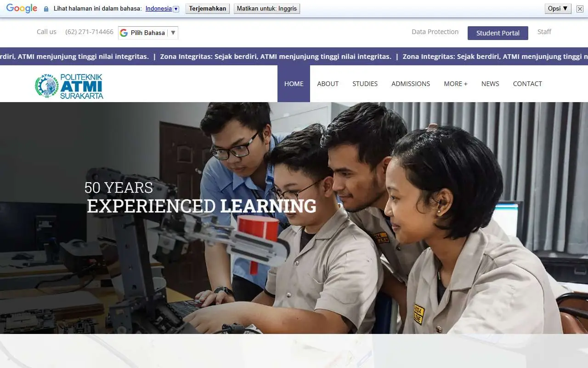Click the Call us label

click(46, 32)
